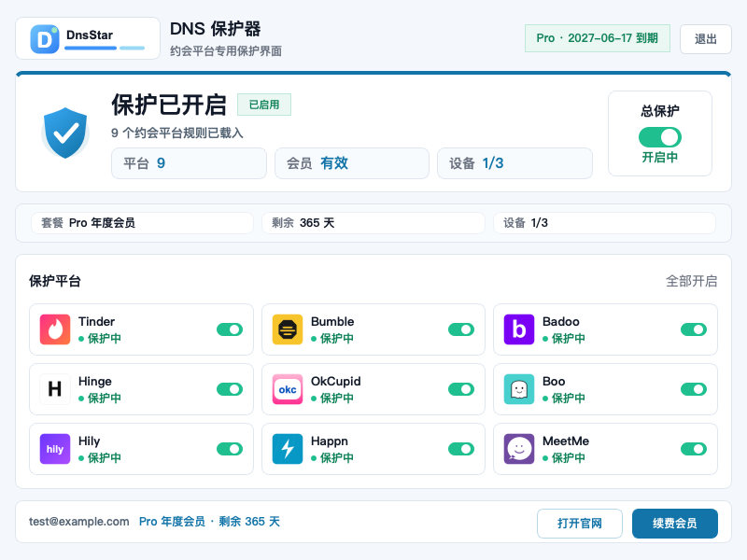This screenshot has height=560, width=747.
Task: Click the MeetMe smiley icon
Action: [519, 449]
